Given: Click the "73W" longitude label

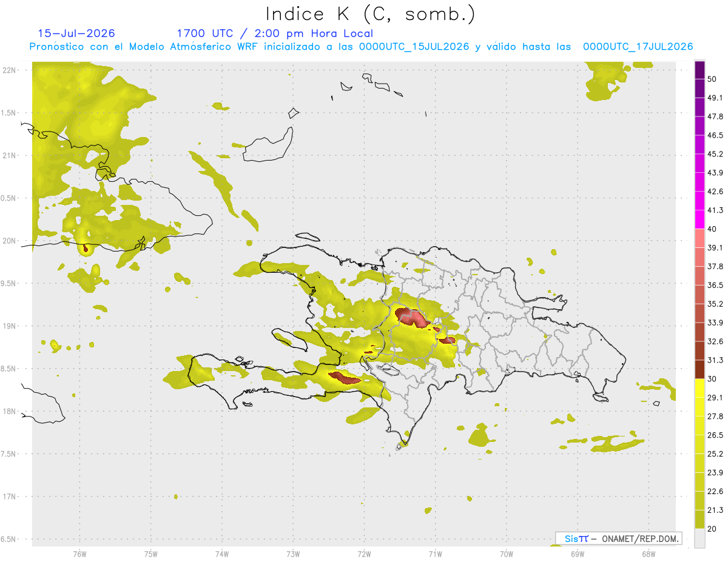Looking at the screenshot, I should pos(293,554).
